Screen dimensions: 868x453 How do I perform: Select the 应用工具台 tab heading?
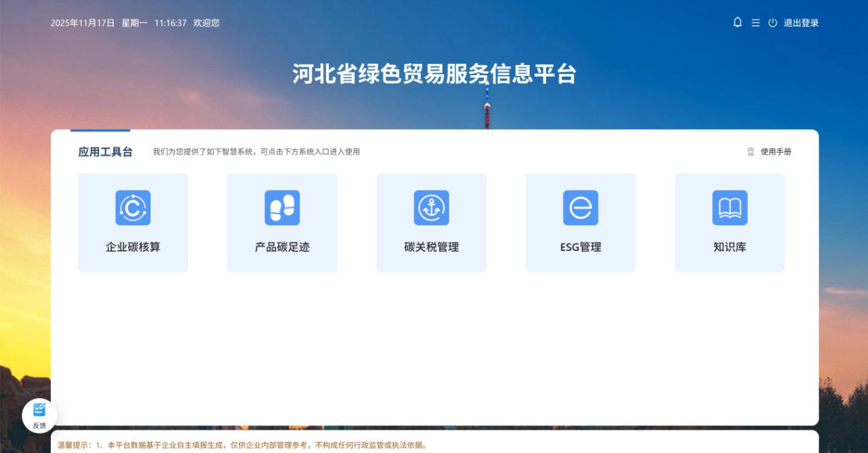point(105,152)
